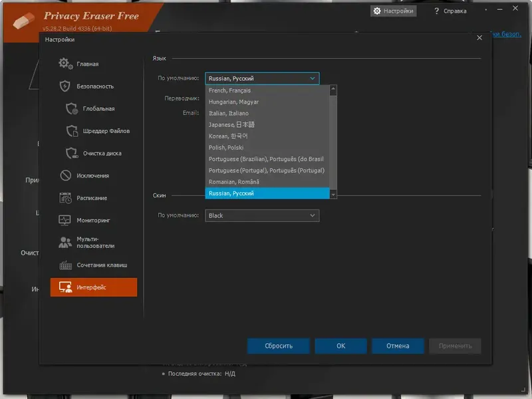The image size is (532, 399).
Task: Click the Privacy Eraser eraser logo
Action: click(x=23, y=21)
